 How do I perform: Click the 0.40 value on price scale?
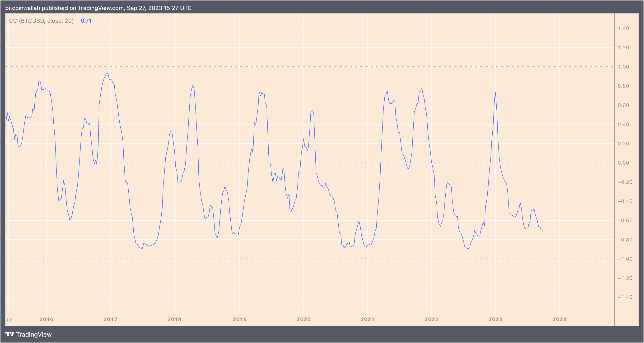point(624,125)
